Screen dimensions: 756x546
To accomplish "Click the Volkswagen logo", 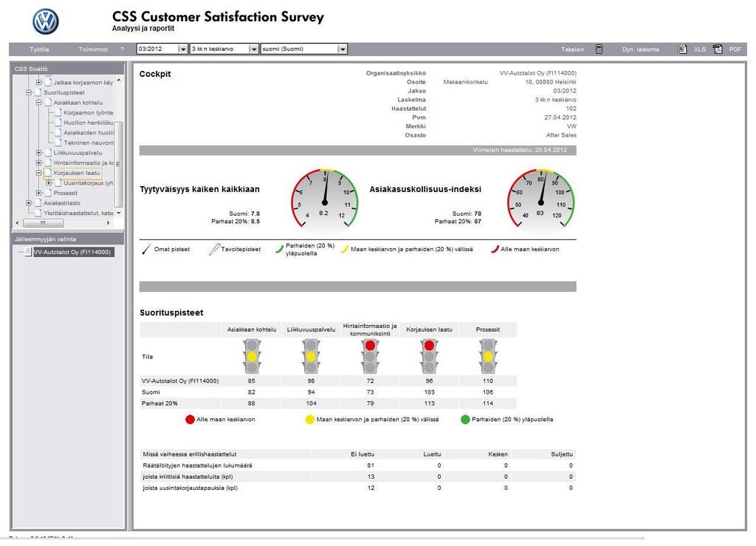I will (46, 21).
